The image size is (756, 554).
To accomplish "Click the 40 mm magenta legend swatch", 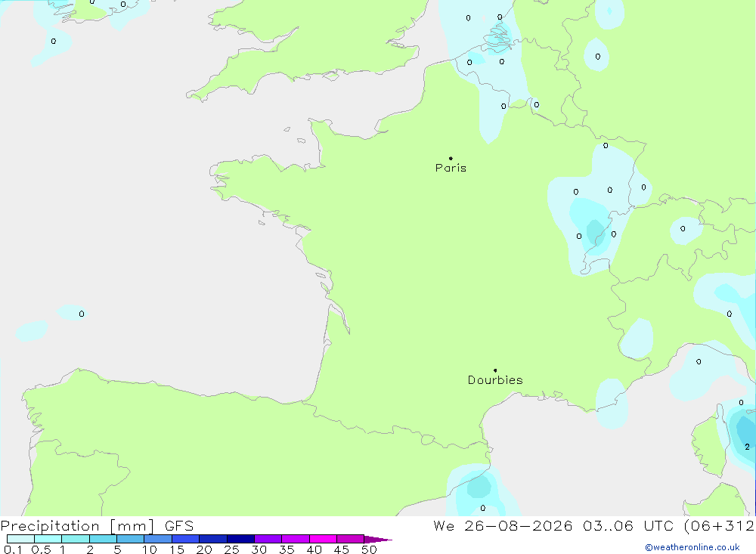I will (323, 539).
